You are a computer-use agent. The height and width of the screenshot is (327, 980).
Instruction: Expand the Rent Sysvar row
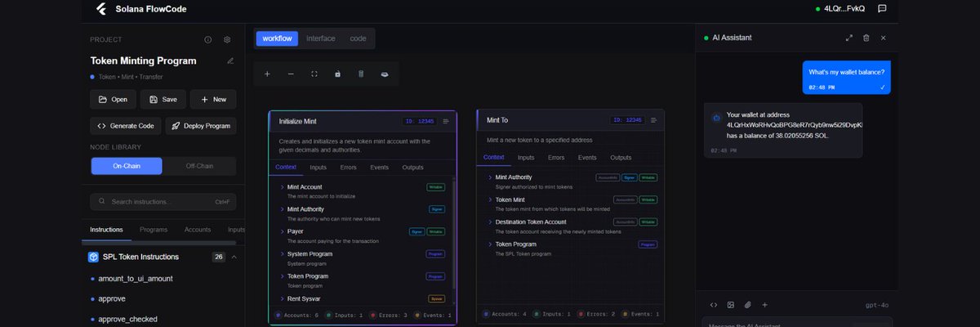282,298
